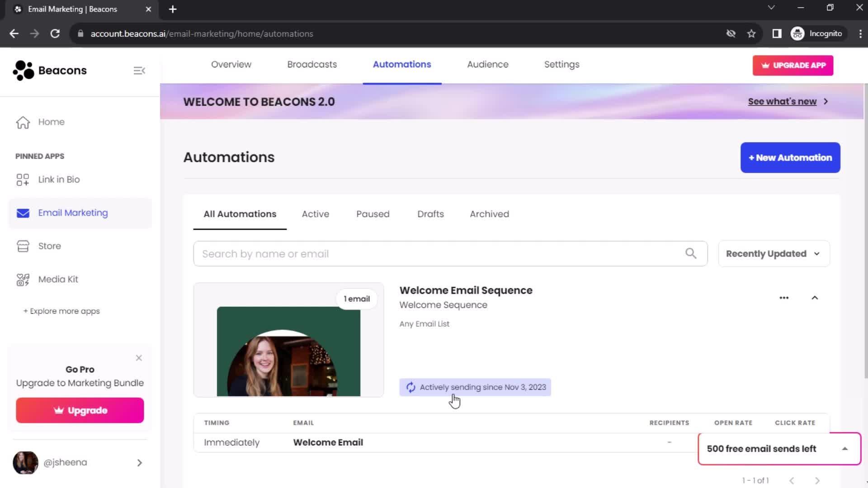Click the Beacons logo icon
The height and width of the screenshot is (488, 868).
click(x=22, y=70)
